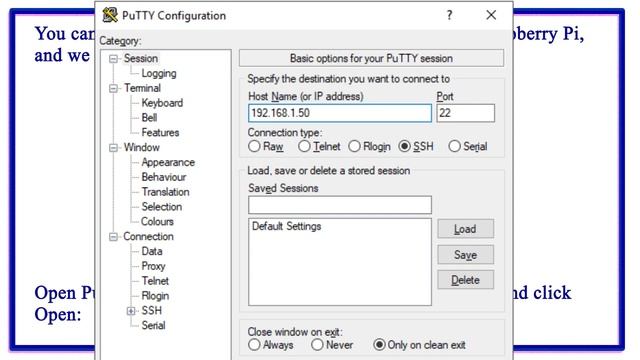Open the Behaviour category

click(164, 177)
